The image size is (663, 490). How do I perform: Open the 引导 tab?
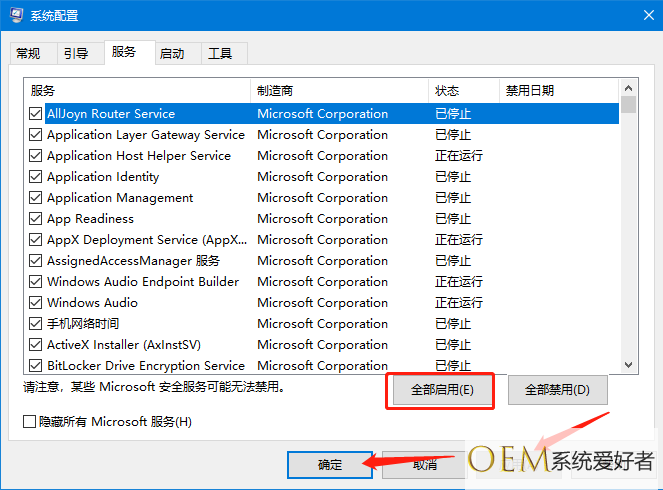76,53
